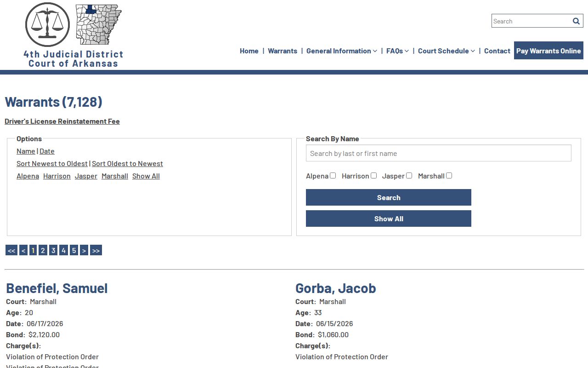
Task: Open the Contact menu item
Action: tap(497, 51)
